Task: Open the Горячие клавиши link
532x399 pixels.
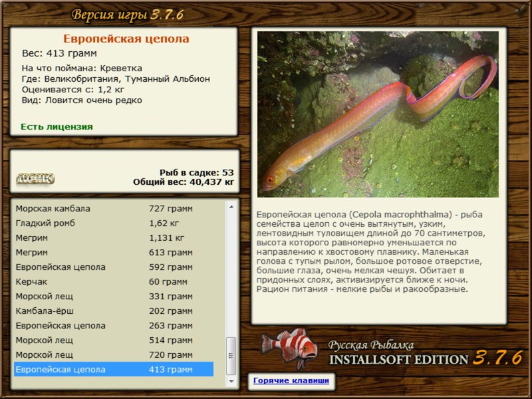Action: 291,380
